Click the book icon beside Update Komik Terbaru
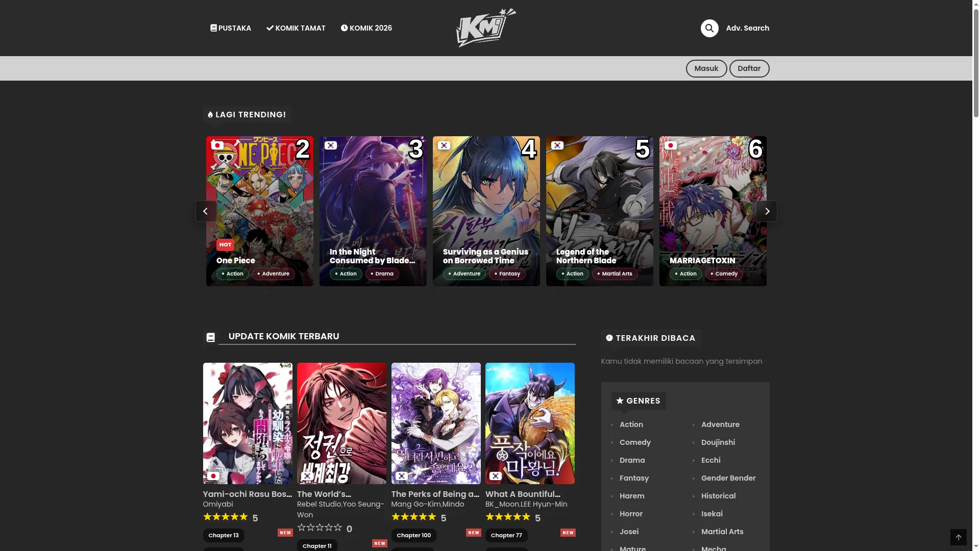This screenshot has width=980, height=551. coord(210,337)
